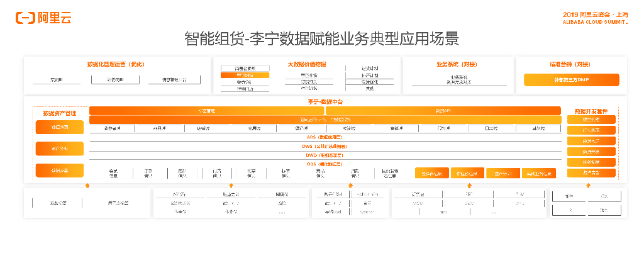Click the ALIBABA CLOUD SUMMIT text
644x258 pixels.
pyautogui.click(x=595, y=23)
